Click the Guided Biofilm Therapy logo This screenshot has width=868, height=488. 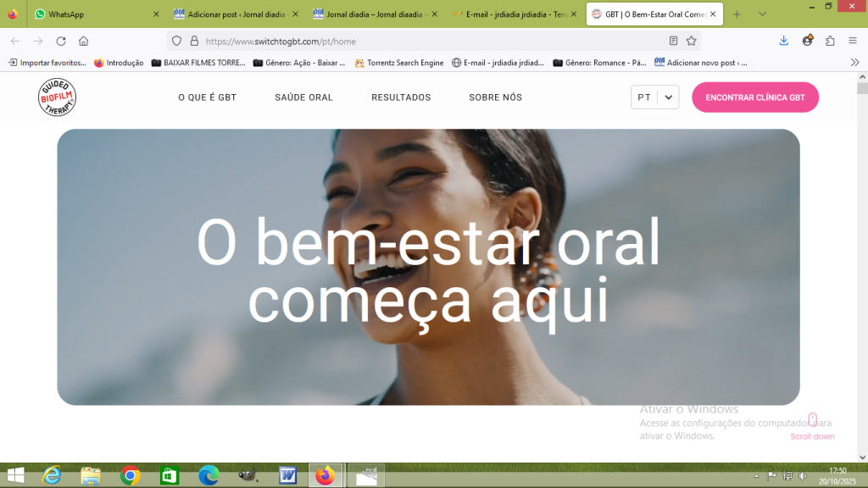(x=58, y=97)
